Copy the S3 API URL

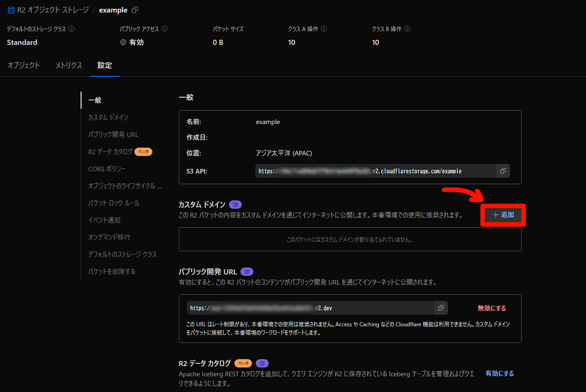(503, 171)
